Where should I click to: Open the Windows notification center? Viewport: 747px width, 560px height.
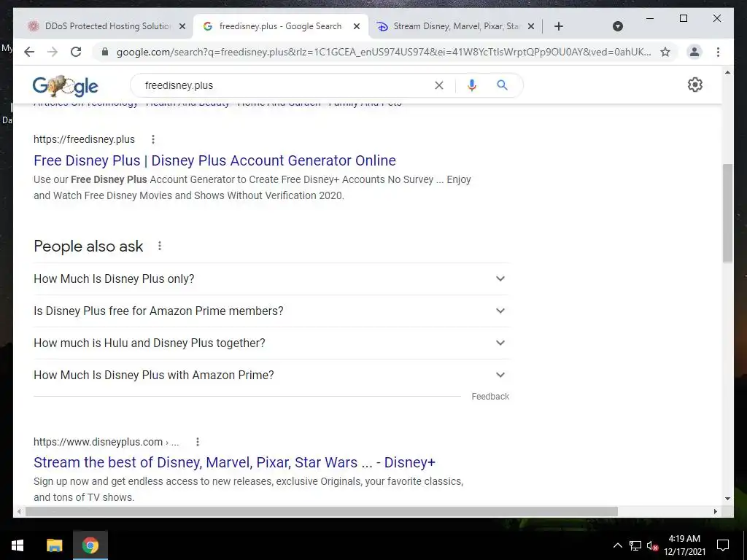[723, 545]
